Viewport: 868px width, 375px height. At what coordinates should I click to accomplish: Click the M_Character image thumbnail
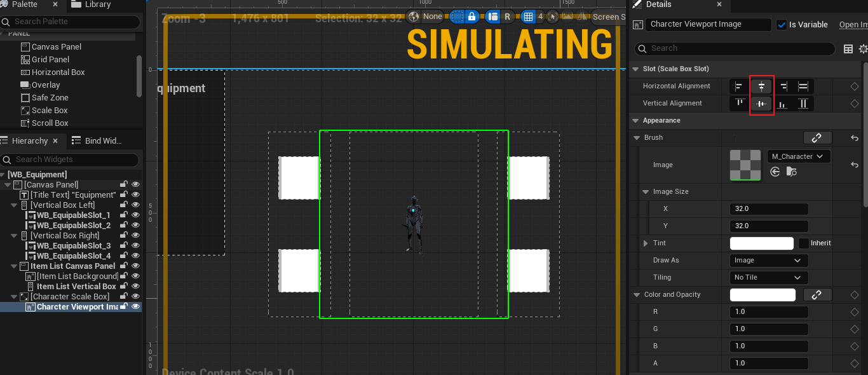point(745,165)
